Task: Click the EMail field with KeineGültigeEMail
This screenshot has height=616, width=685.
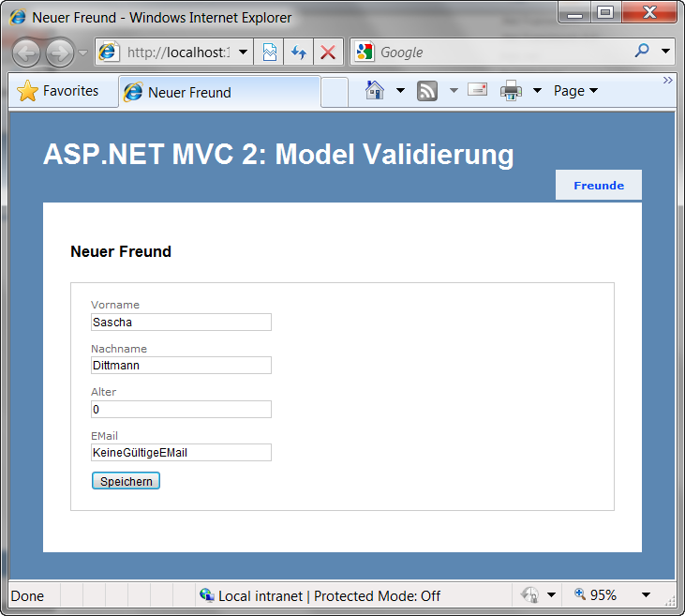Action: pos(181,453)
